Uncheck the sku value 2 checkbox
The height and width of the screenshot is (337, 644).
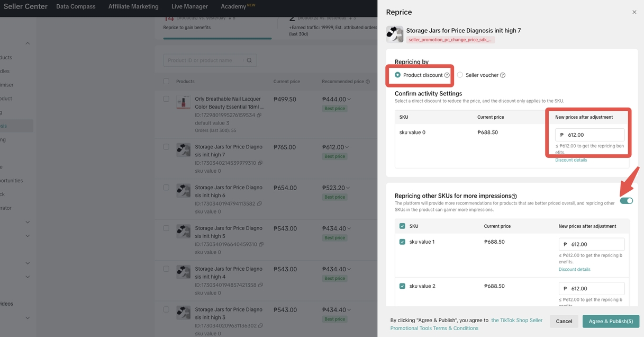click(402, 286)
